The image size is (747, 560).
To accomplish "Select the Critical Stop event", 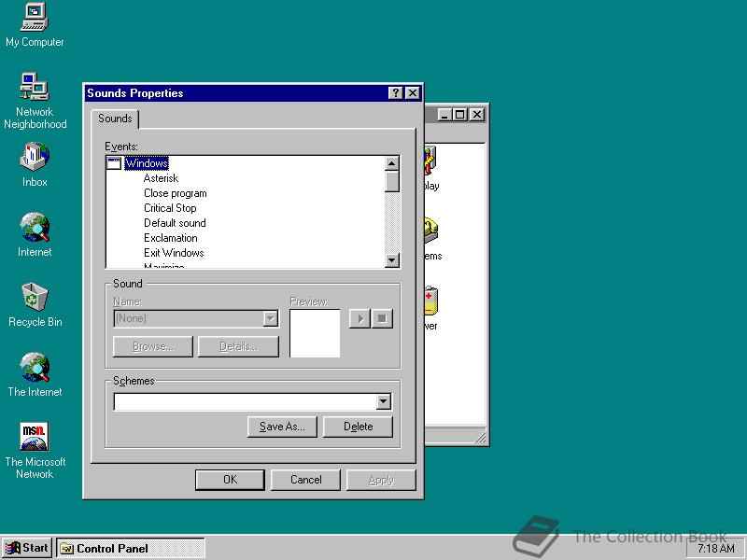I will pyautogui.click(x=170, y=208).
